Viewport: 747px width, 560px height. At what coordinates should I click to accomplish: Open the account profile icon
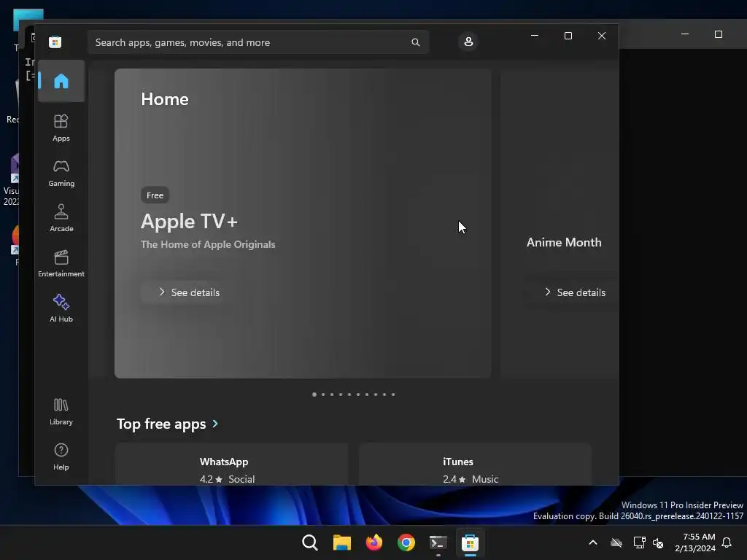(x=468, y=42)
